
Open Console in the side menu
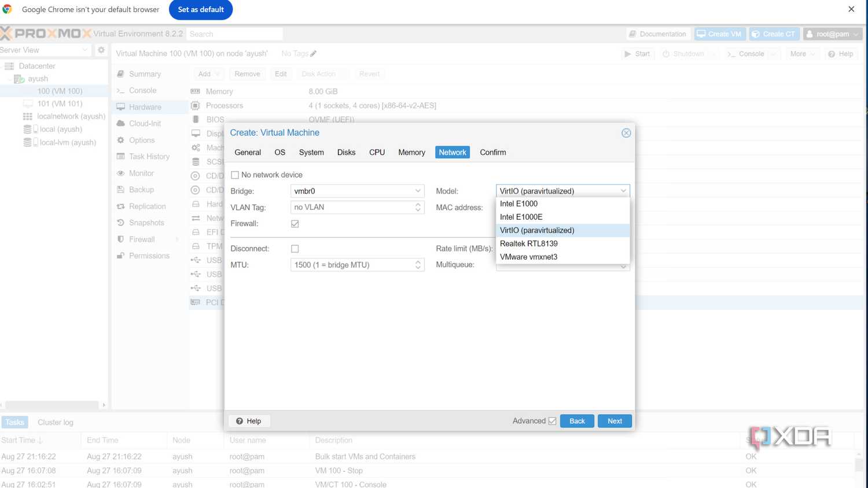(x=142, y=91)
